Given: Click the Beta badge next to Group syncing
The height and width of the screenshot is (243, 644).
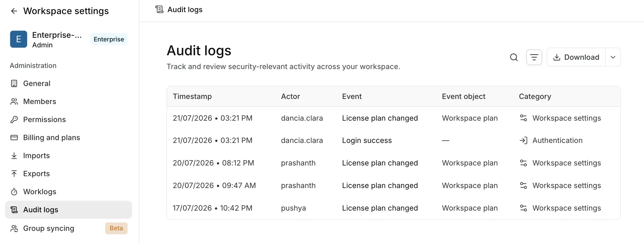Looking at the screenshot, I should [x=116, y=228].
